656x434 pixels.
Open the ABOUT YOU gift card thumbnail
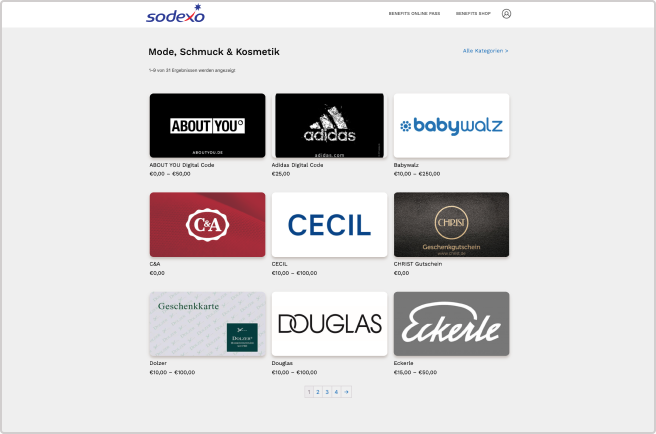pyautogui.click(x=208, y=126)
